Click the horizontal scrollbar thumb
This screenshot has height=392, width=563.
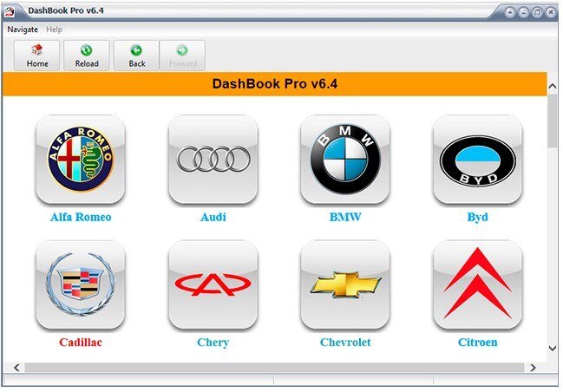[274, 368]
